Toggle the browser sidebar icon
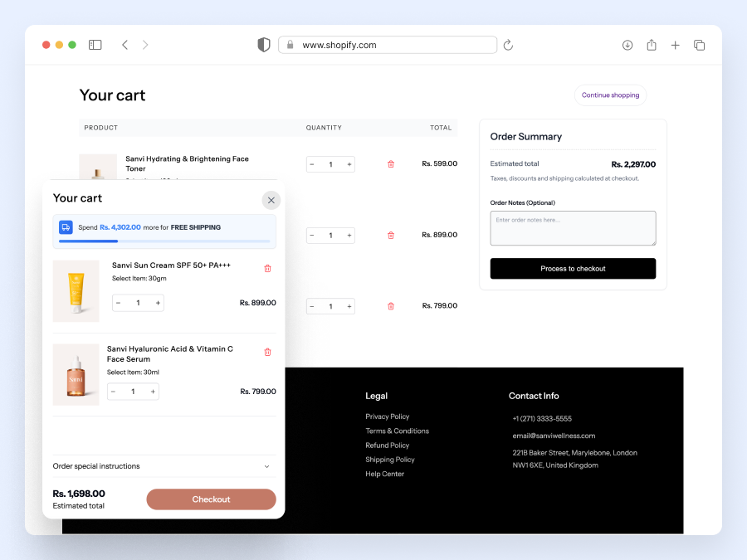The image size is (747, 560). tap(95, 45)
